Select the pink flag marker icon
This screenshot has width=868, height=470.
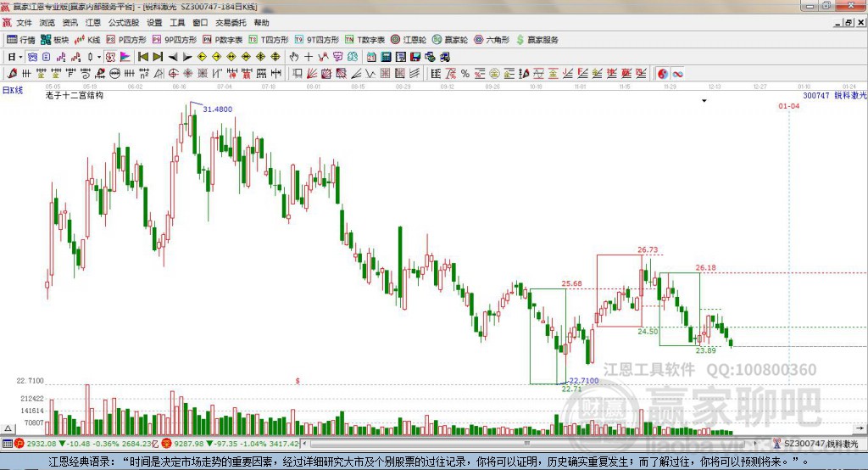[x=125, y=57]
